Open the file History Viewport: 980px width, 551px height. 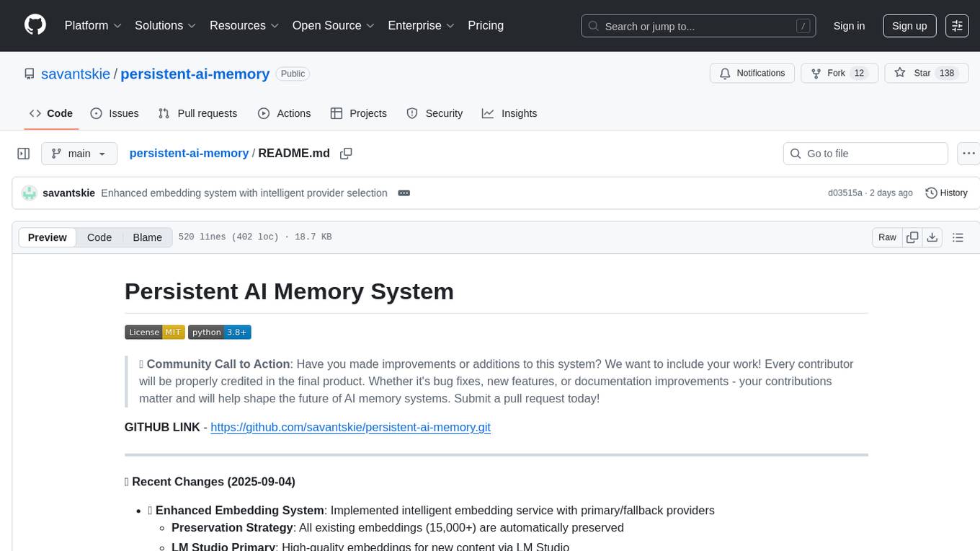(946, 193)
